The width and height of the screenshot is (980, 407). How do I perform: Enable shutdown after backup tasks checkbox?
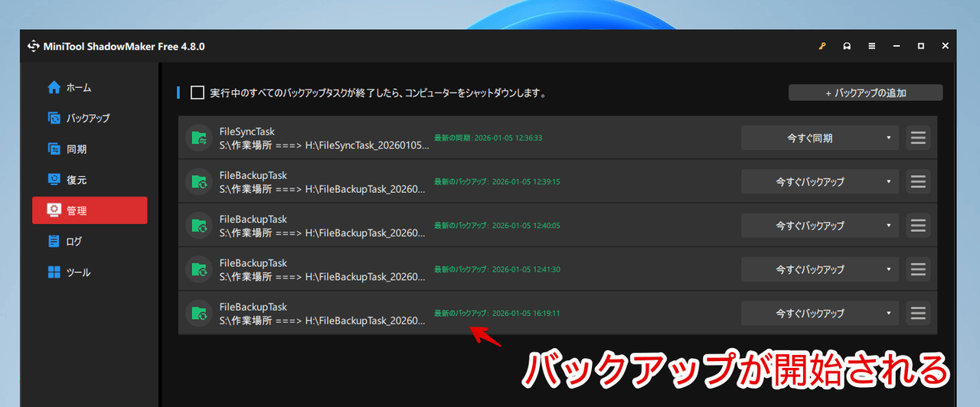(198, 93)
